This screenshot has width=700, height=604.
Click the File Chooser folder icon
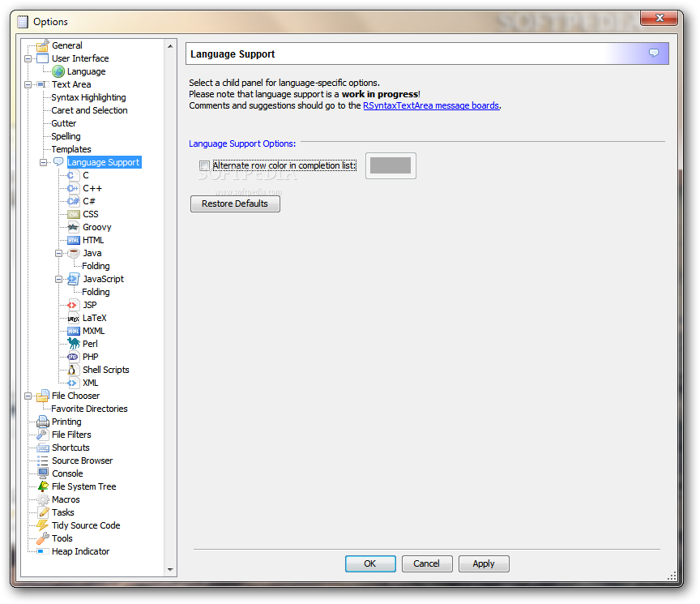tap(42, 396)
